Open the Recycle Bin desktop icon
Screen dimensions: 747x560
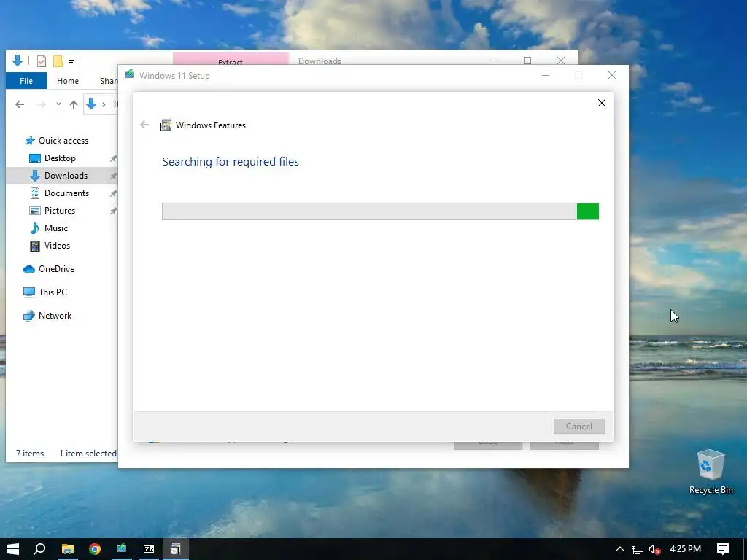click(711, 472)
